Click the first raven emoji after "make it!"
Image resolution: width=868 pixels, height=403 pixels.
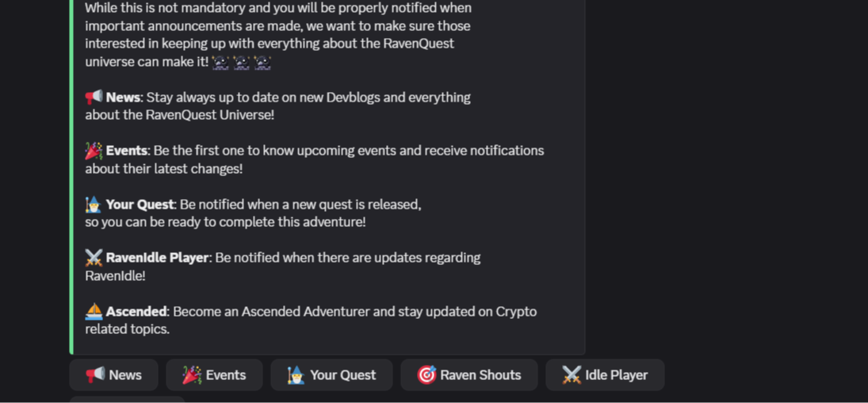click(220, 62)
